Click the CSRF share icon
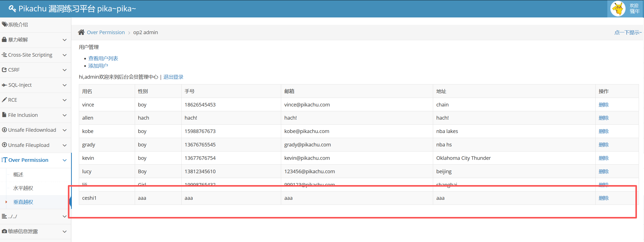 point(4,70)
